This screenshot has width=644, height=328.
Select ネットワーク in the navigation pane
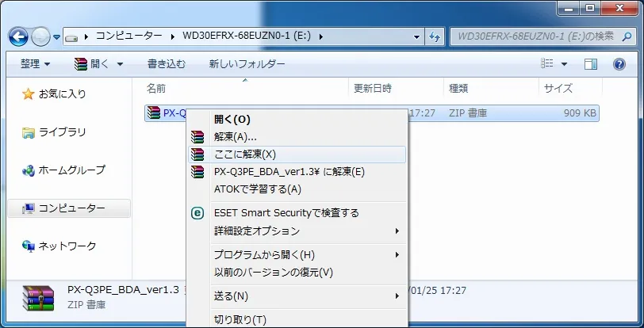pos(59,246)
